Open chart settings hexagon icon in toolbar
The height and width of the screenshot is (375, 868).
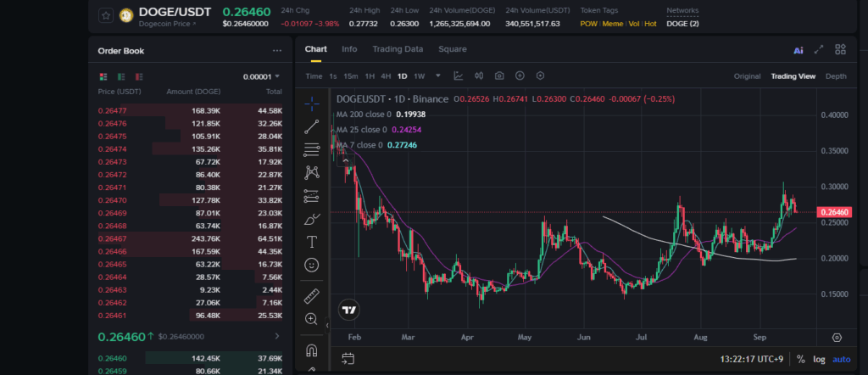[x=540, y=76]
